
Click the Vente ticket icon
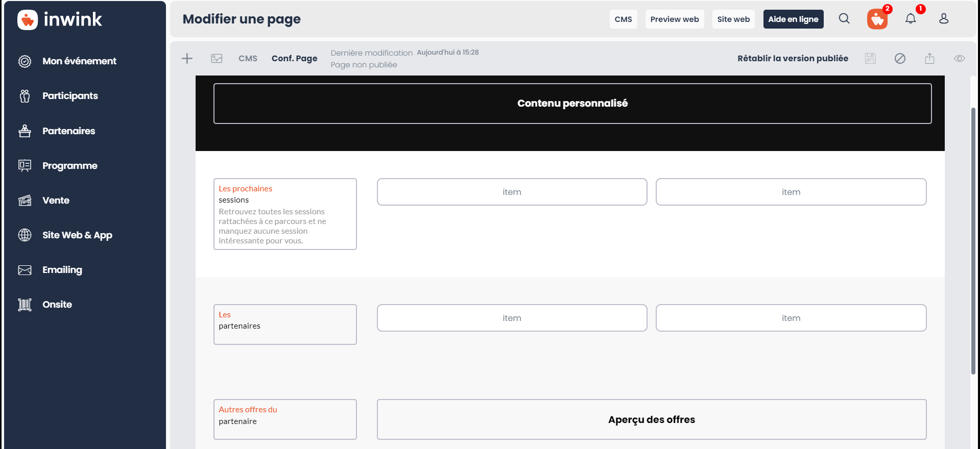tap(25, 201)
